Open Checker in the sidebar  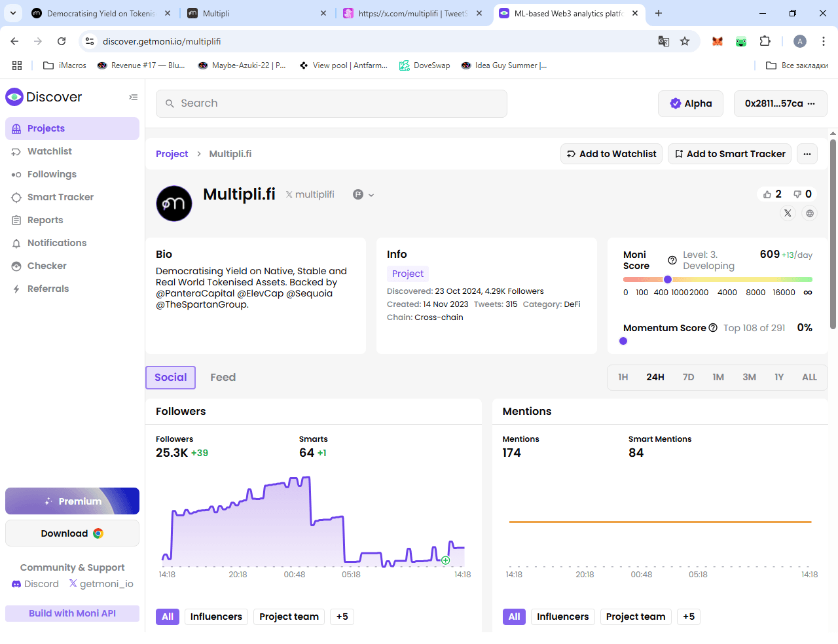(72, 266)
